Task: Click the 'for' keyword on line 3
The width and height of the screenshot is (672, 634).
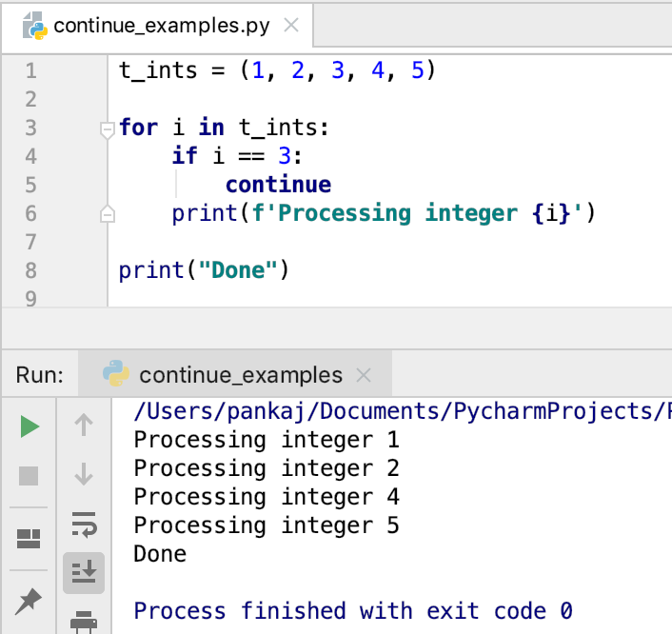Action: click(139, 128)
